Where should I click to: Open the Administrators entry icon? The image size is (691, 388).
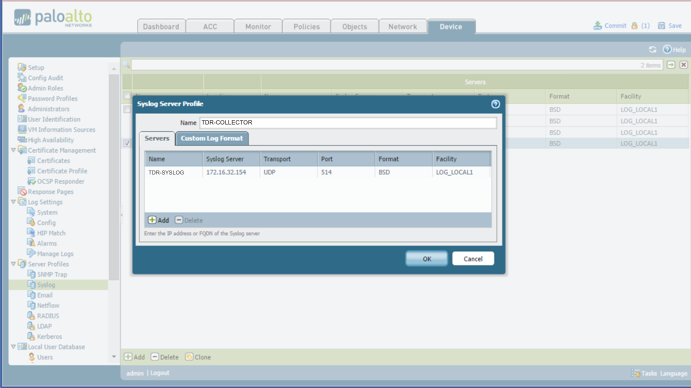pos(22,108)
